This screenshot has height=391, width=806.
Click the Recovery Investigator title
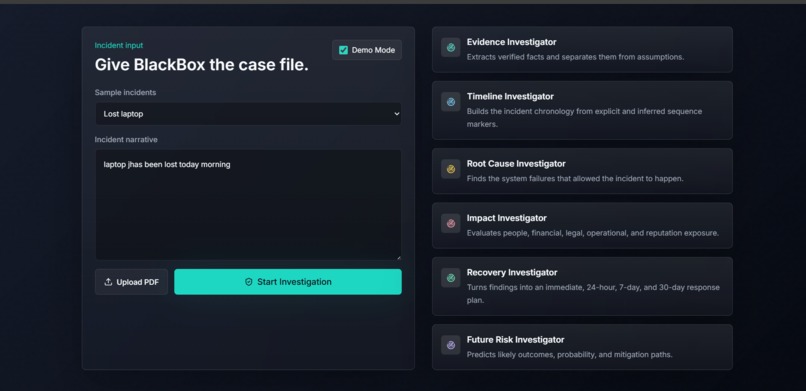pyautogui.click(x=512, y=273)
